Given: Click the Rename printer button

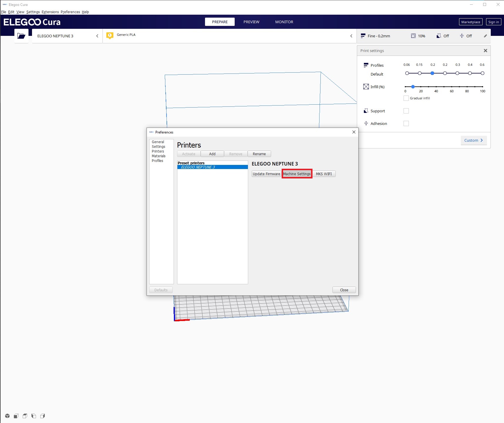Looking at the screenshot, I should pyautogui.click(x=259, y=154).
